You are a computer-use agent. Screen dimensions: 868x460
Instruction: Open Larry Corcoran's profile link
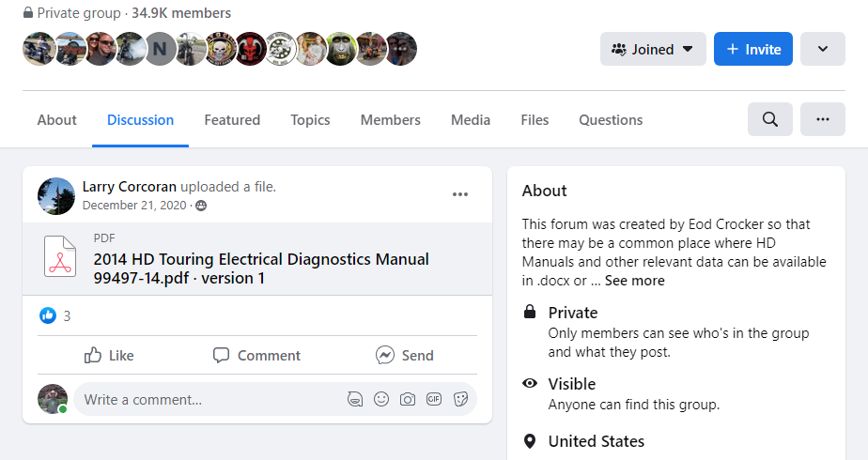tap(129, 187)
